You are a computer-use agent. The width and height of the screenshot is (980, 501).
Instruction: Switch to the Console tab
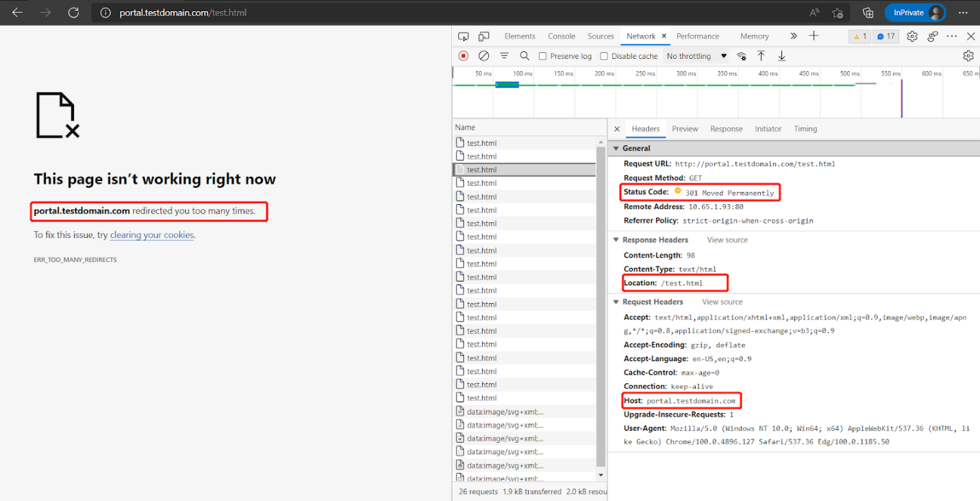coord(561,36)
